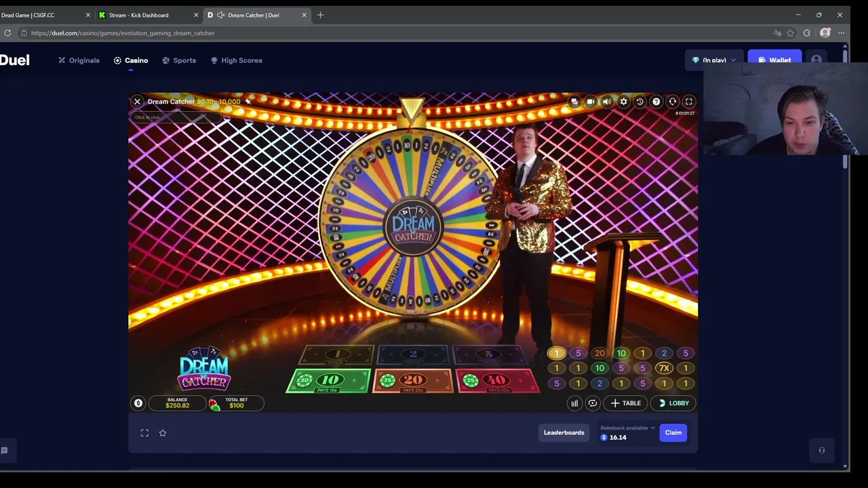This screenshot has height=488, width=868.
Task: Open translate page icon in address bar
Action: click(777, 33)
